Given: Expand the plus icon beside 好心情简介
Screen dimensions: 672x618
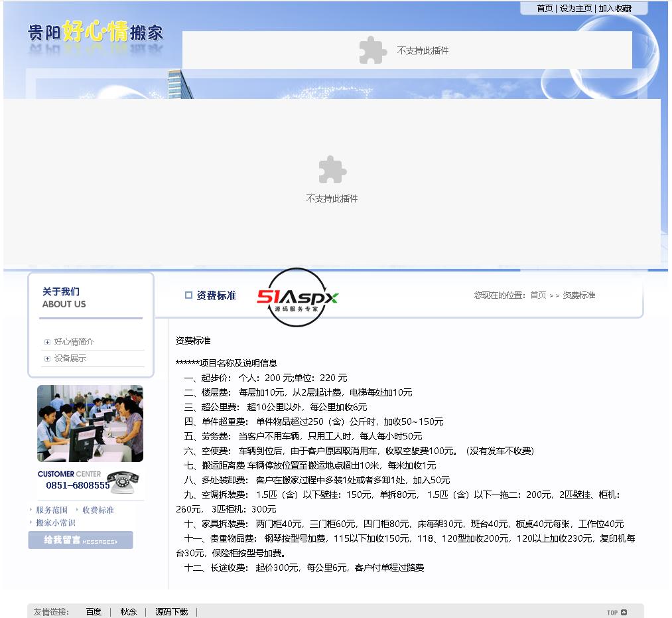Looking at the screenshot, I should click(x=47, y=342).
